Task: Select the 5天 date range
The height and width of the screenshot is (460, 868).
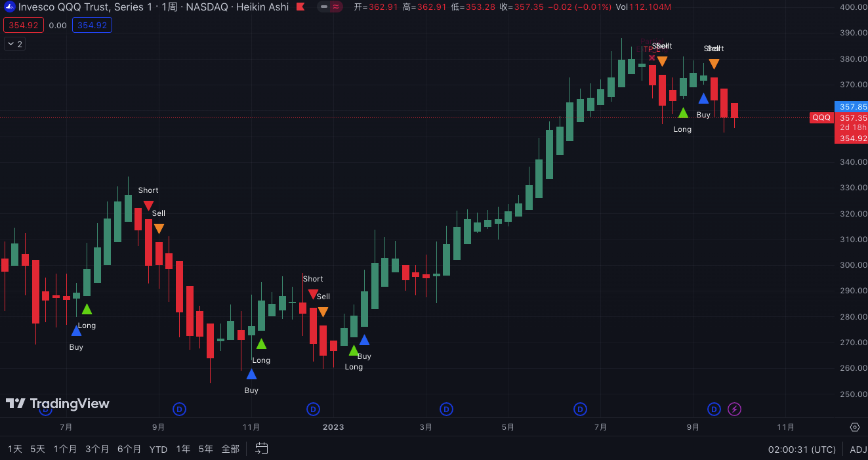Action: (x=37, y=450)
